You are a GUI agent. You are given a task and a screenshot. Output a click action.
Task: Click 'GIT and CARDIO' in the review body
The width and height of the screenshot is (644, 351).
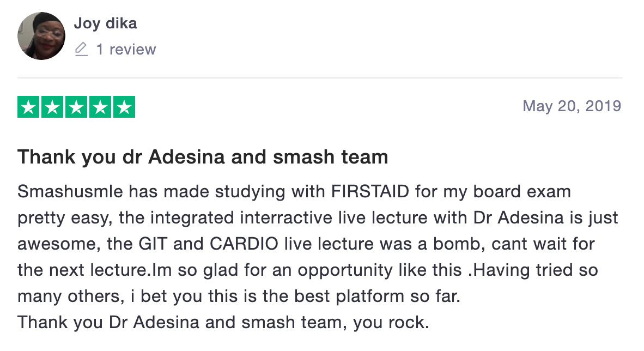click(x=208, y=244)
